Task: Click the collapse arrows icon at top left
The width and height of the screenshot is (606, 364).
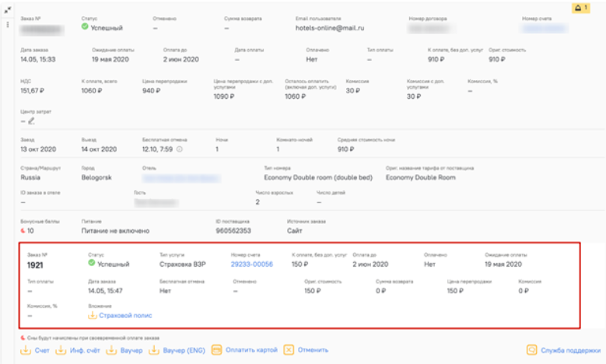Action: point(7,10)
